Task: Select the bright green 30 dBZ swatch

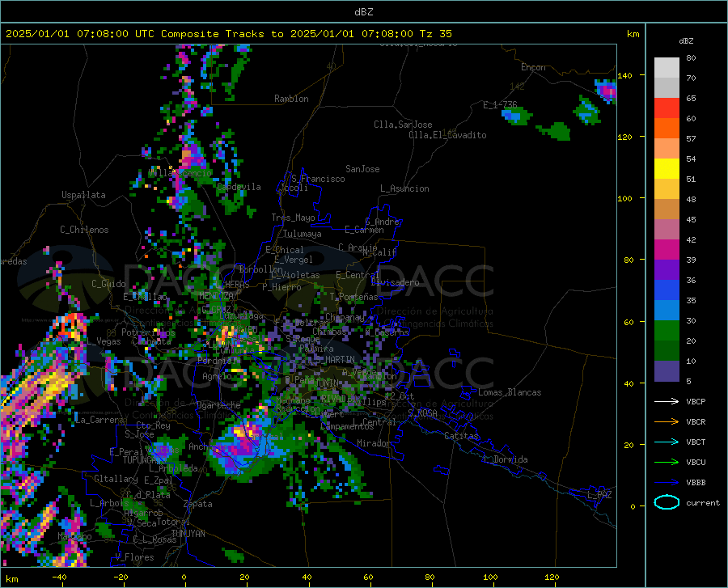Action: point(667,331)
